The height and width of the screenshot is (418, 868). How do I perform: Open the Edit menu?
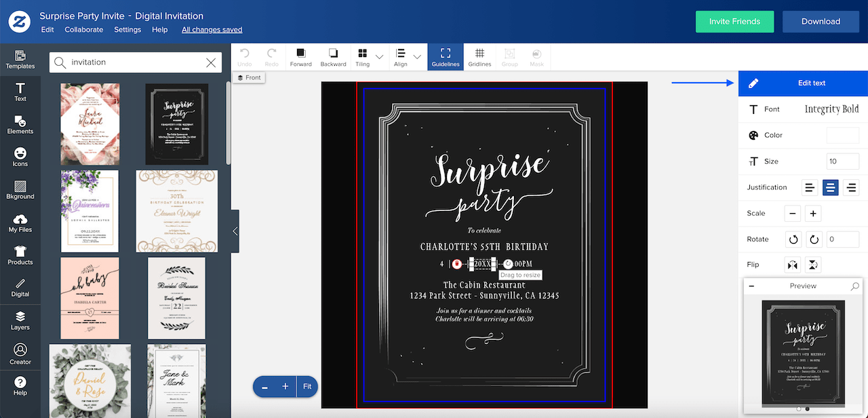coord(47,29)
